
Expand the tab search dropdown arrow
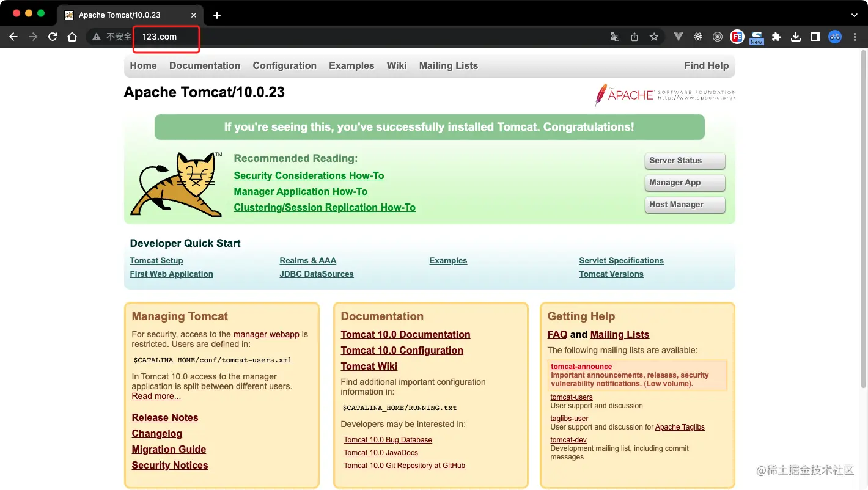[855, 15]
